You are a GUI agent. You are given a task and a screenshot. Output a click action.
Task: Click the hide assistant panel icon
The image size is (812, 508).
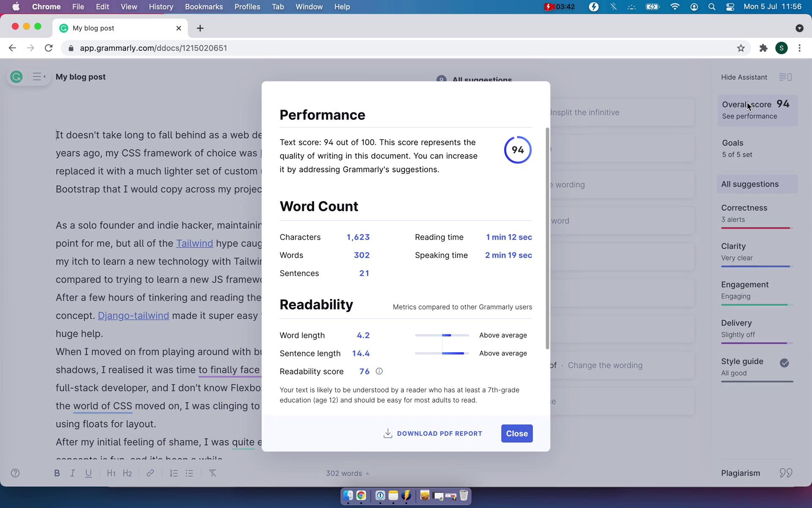(785, 77)
